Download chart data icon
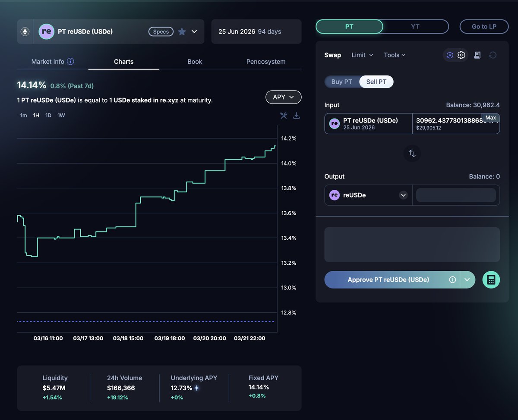The image size is (518, 420). (297, 115)
